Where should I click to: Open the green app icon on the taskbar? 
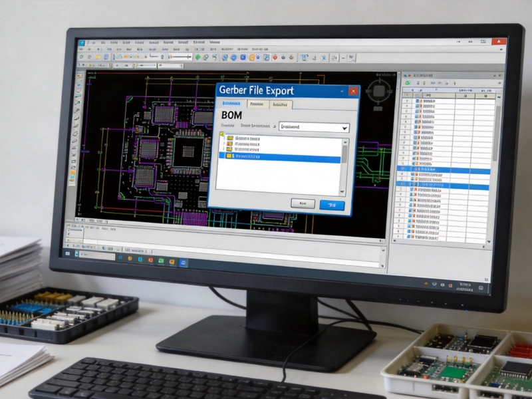(x=162, y=261)
